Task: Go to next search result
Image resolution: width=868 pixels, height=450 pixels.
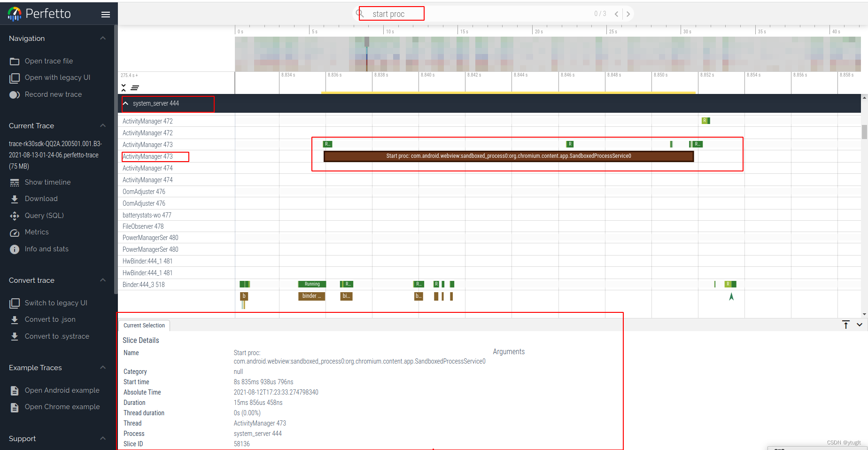Action: (x=628, y=14)
